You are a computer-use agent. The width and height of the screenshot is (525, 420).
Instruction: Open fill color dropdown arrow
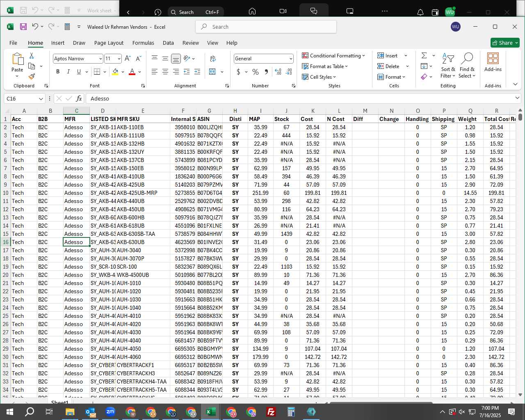123,72
